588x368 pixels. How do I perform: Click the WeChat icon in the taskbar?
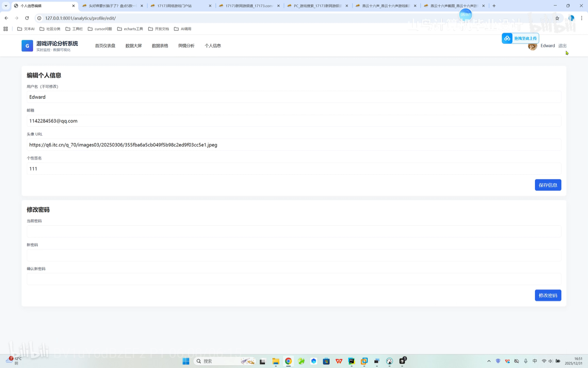coord(301,361)
